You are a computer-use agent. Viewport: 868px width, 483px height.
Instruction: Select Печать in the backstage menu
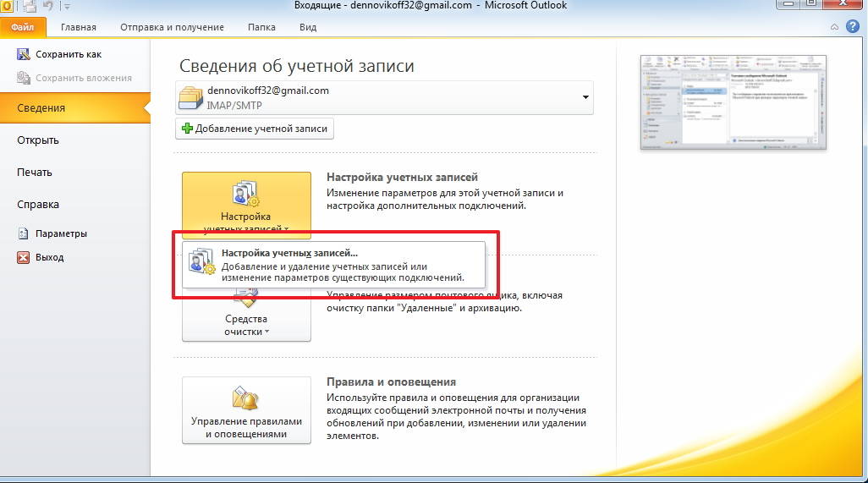[35, 172]
